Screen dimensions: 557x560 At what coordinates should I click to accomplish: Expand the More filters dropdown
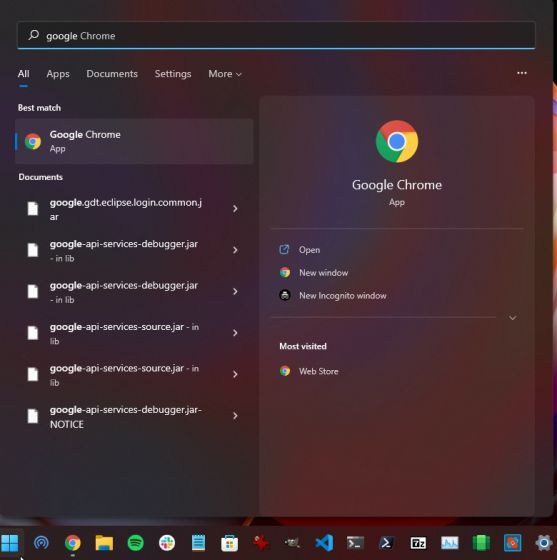(x=225, y=74)
